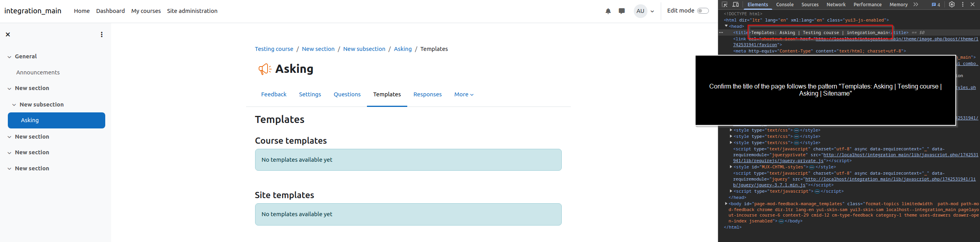The image size is (980, 242).
Task: Open the New subsection breadcrumb link
Action: (x=364, y=49)
